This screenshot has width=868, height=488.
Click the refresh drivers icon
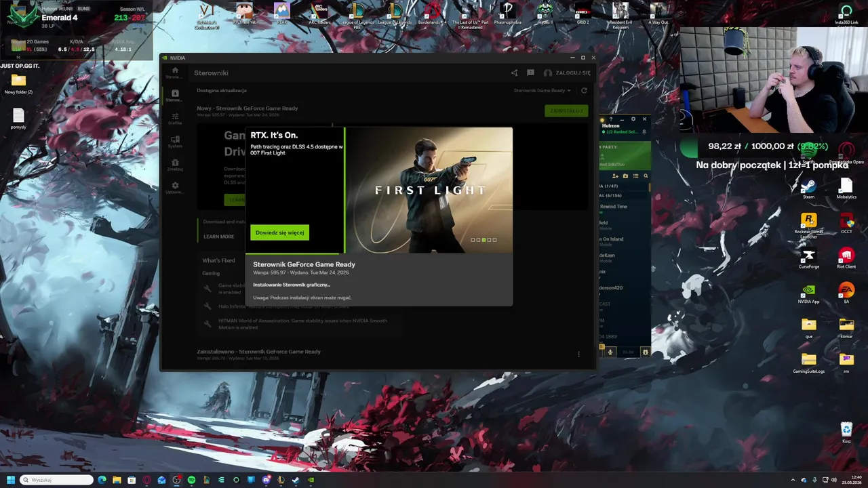584,90
